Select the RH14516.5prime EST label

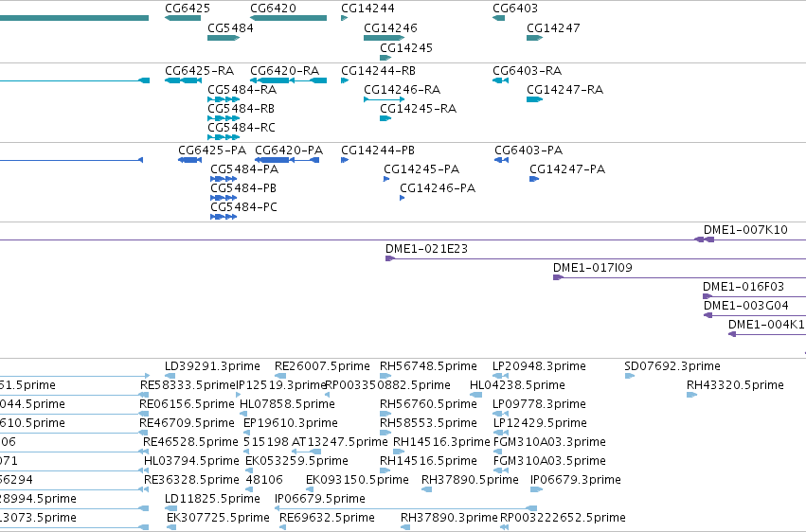(428, 462)
